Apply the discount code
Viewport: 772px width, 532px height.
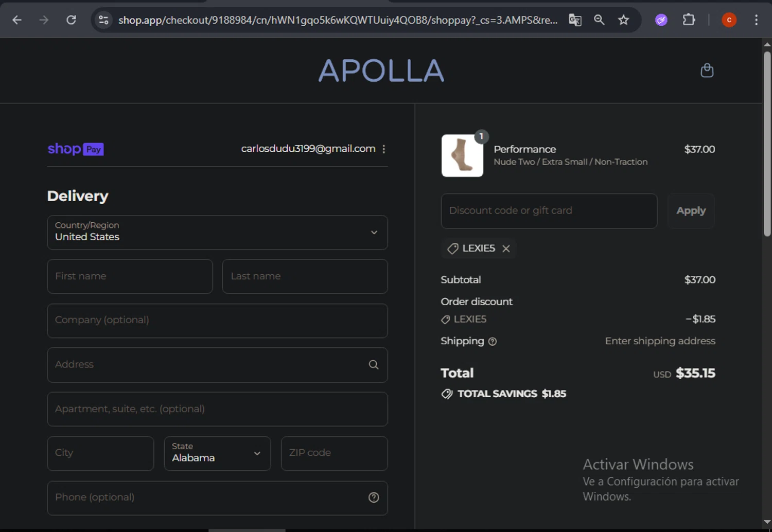(691, 211)
